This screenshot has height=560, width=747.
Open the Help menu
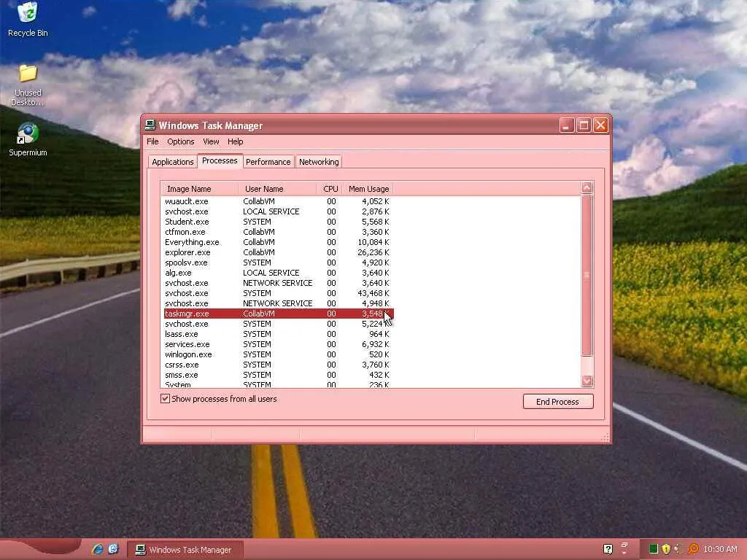coord(236,141)
